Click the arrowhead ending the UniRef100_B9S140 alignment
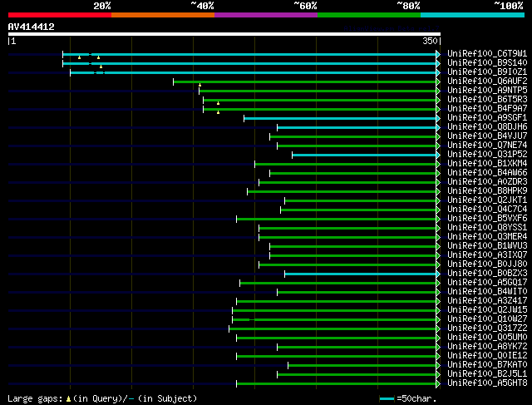 click(x=438, y=63)
